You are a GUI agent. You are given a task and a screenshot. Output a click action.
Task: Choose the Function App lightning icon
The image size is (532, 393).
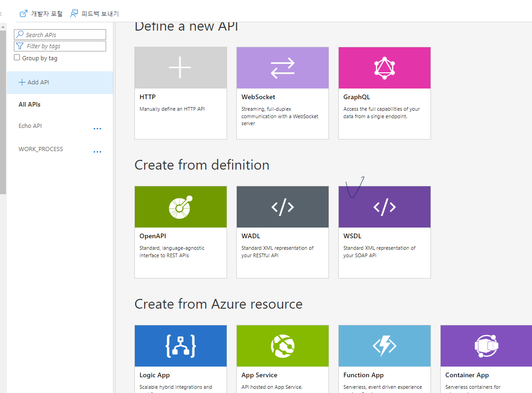(385, 346)
